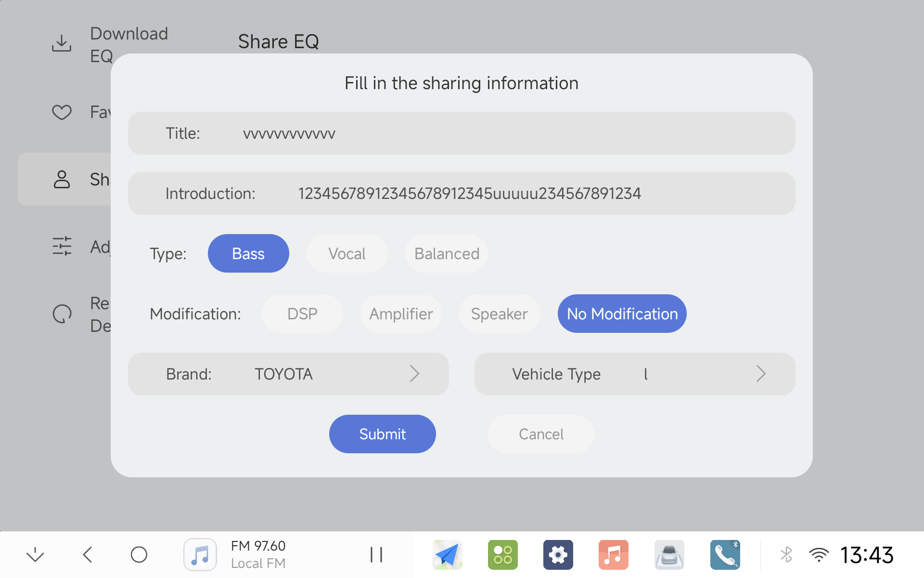Choose DSP as the modification
The width and height of the screenshot is (924, 578).
(x=302, y=314)
